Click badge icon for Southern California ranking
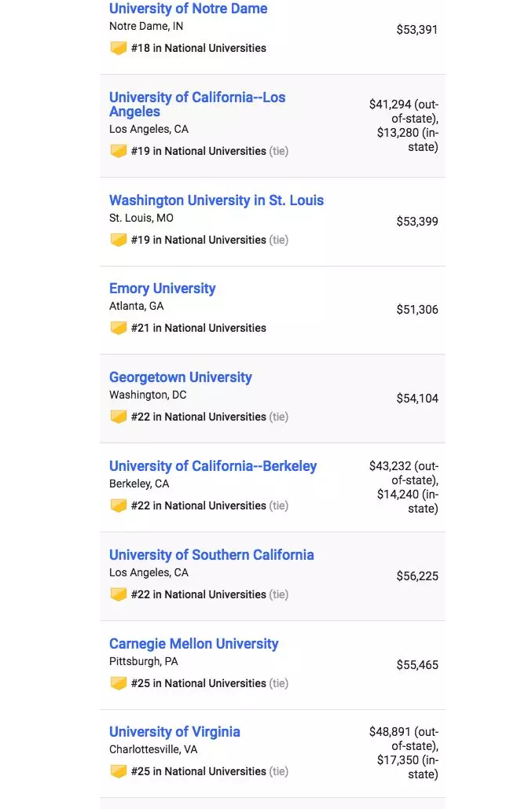 click(x=119, y=594)
